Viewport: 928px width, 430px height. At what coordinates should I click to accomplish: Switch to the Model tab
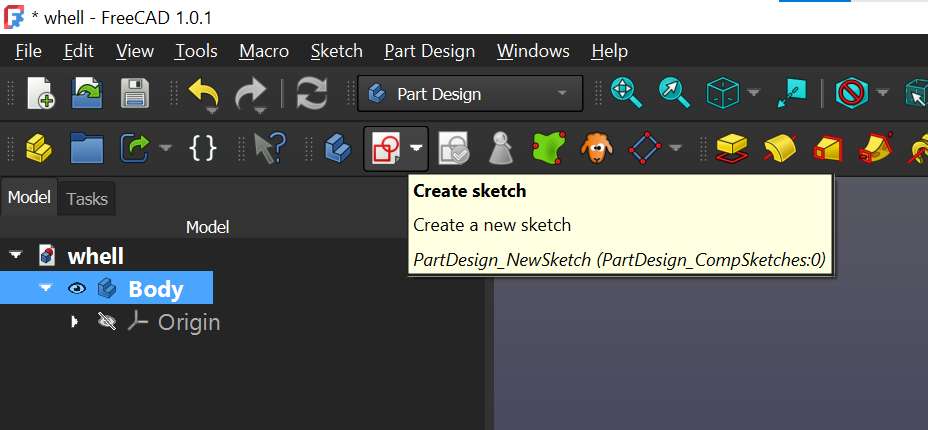click(29, 197)
